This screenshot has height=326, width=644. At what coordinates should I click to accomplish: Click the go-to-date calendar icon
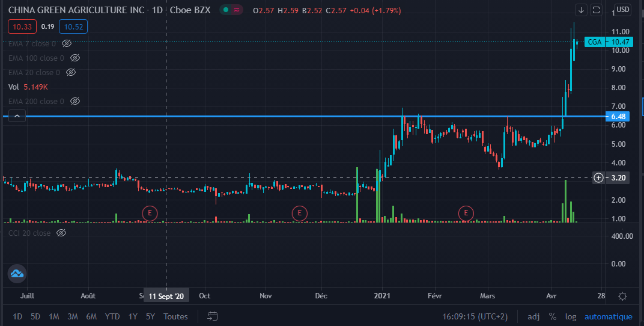[x=212, y=316]
